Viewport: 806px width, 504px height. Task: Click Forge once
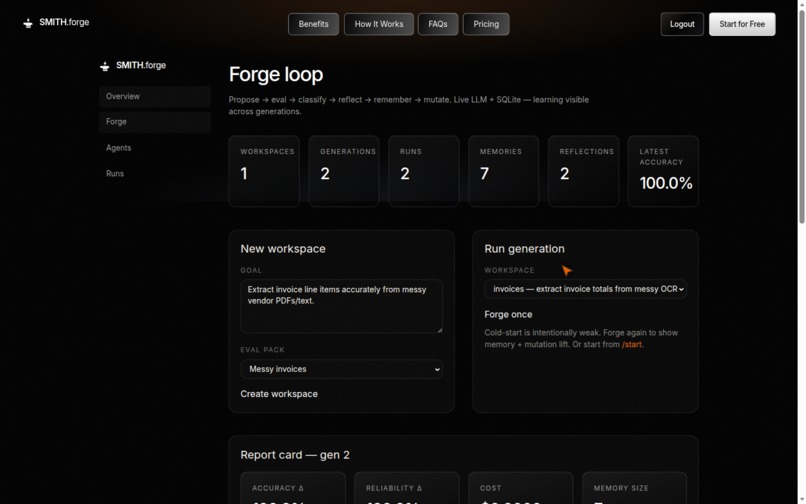[508, 315]
